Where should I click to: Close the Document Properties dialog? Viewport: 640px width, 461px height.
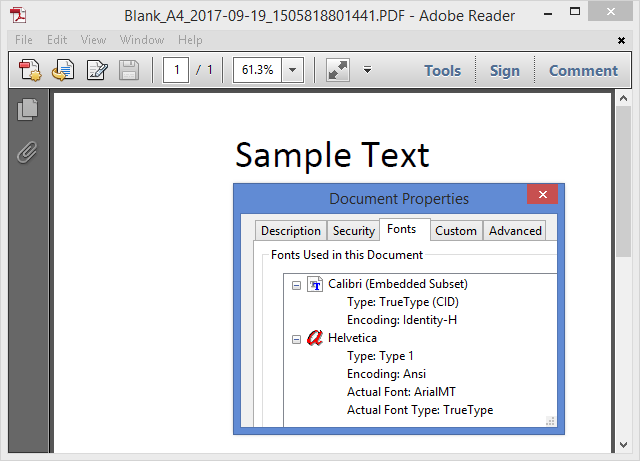(x=542, y=194)
